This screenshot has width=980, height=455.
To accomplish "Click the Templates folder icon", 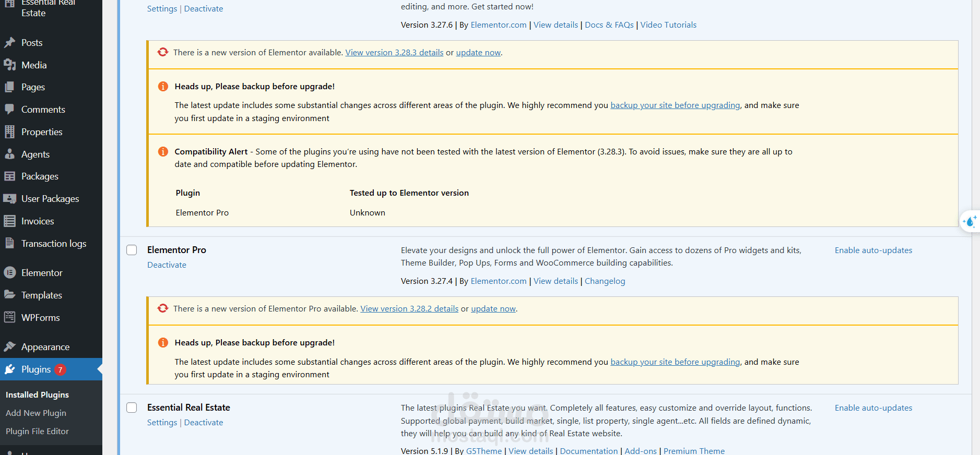I will click(9, 295).
